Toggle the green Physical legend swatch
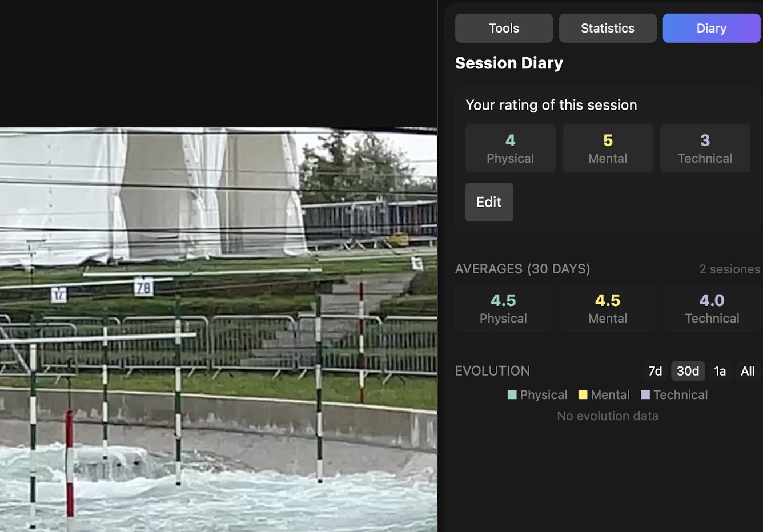Viewport: 763px width, 532px height. pos(512,395)
